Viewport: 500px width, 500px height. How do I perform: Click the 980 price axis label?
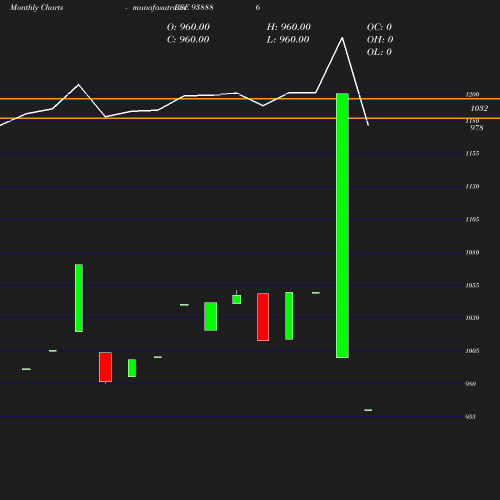[x=470, y=384]
